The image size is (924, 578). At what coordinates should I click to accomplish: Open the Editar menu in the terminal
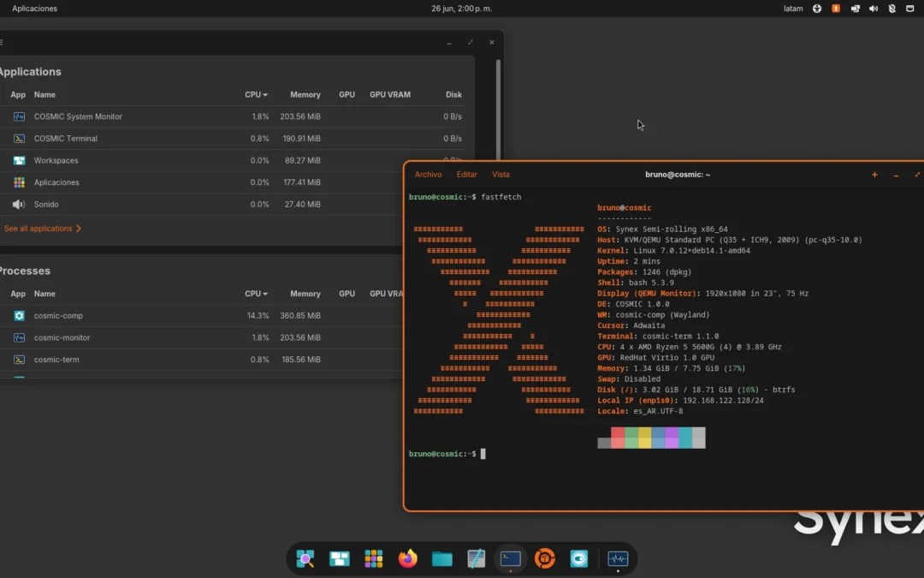[x=467, y=175]
